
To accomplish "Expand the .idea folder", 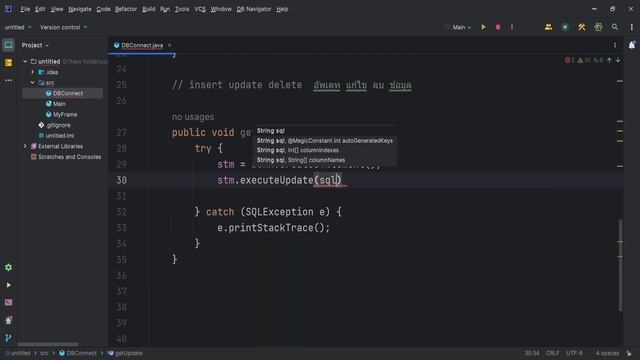I will (33, 72).
